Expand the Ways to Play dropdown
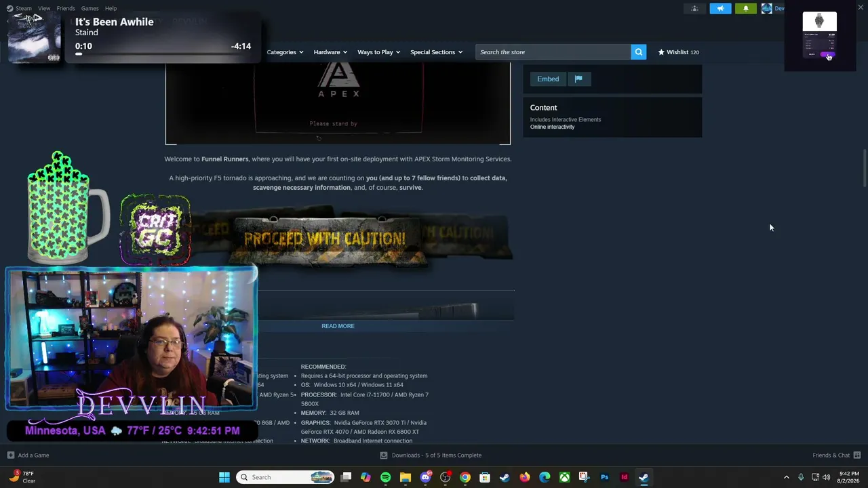 coord(379,52)
